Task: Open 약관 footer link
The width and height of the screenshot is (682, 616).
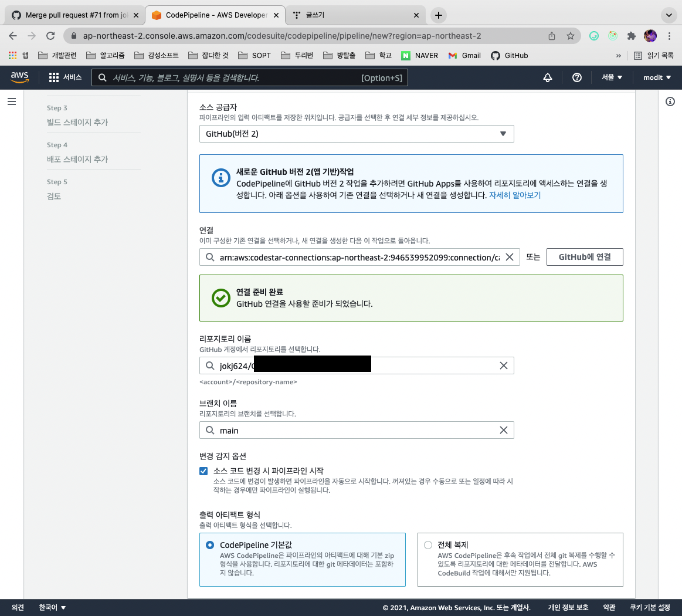Action: tap(609, 607)
